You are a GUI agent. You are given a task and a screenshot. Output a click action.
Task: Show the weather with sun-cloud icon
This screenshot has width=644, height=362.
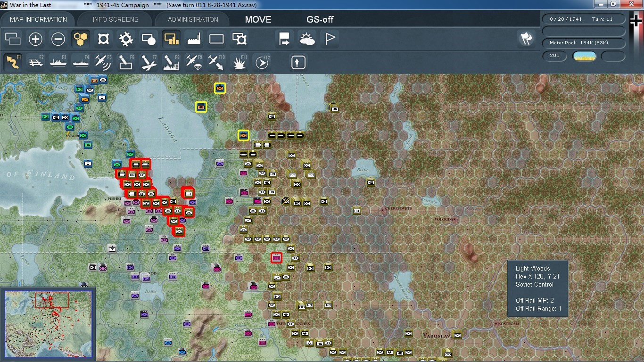click(307, 39)
